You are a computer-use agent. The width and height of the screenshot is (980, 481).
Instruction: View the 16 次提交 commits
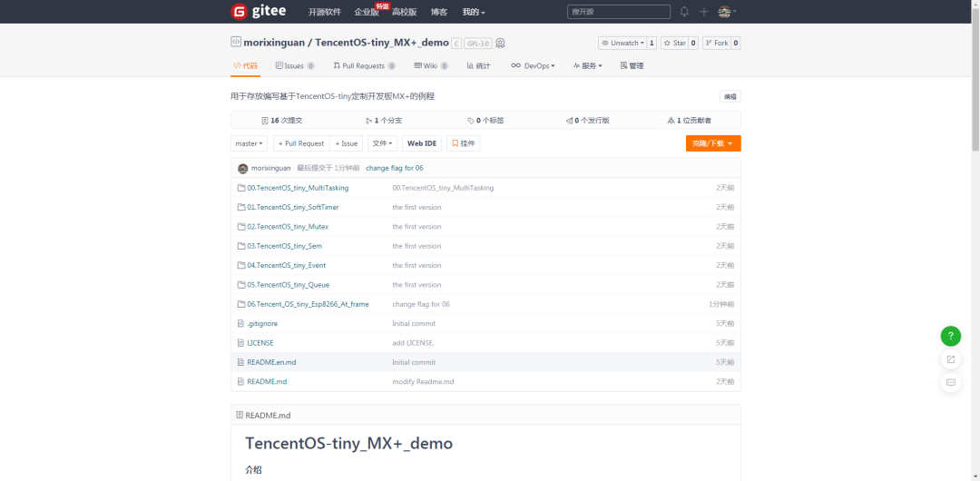point(282,121)
